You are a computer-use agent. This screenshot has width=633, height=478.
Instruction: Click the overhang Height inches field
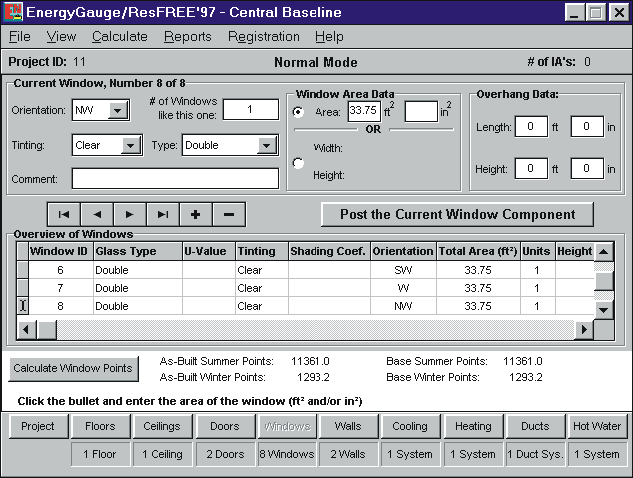[587, 168]
